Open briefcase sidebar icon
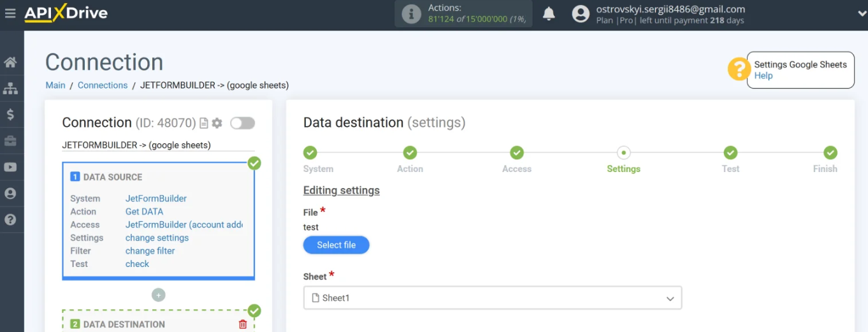Viewport: 868px width, 332px height. 10,141
